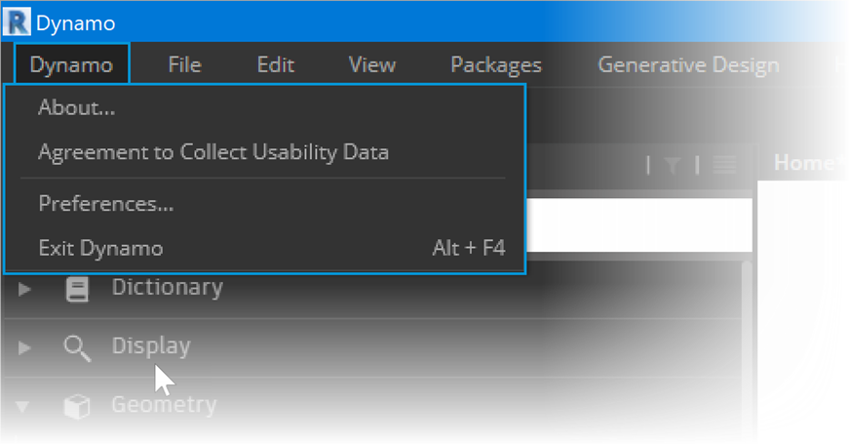Click the Revit logo in title bar

17,22
